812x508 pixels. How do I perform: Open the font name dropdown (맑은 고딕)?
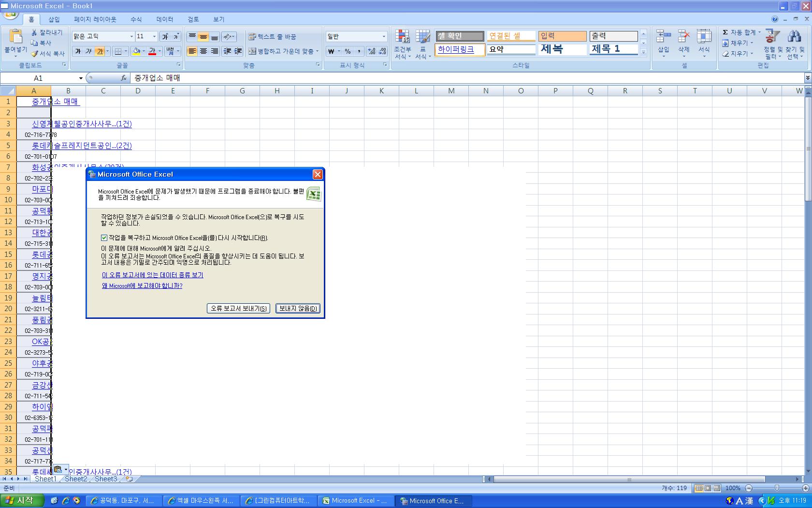click(131, 36)
